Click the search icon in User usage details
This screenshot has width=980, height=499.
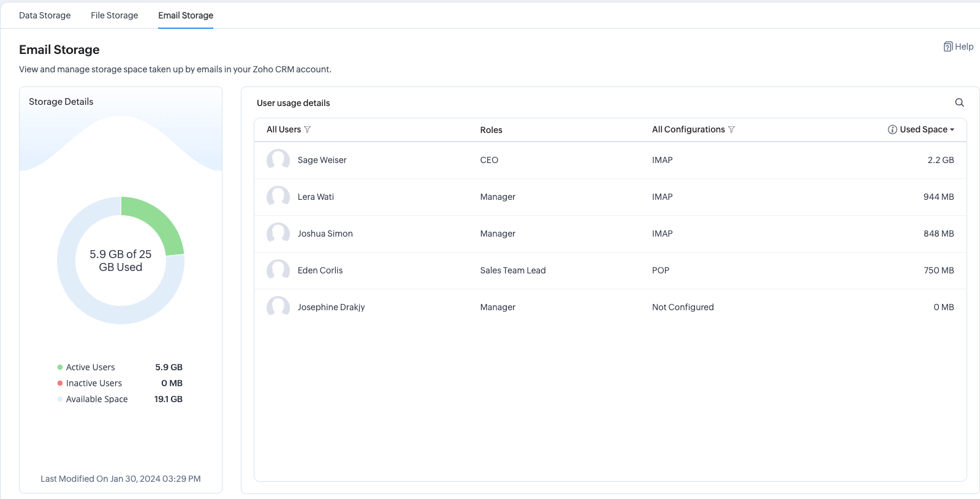click(x=959, y=102)
